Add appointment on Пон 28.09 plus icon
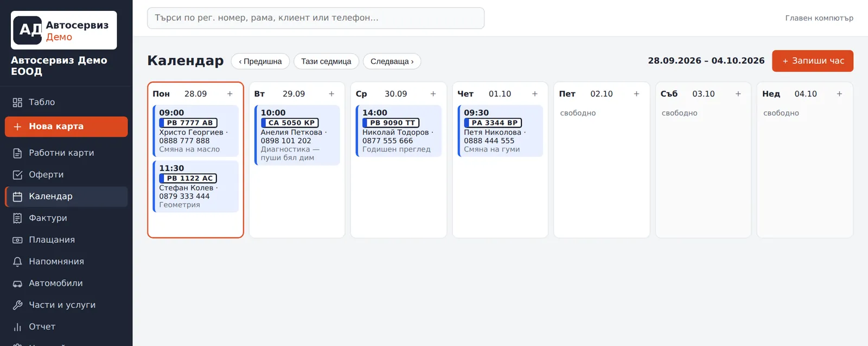868x346 pixels. point(230,94)
